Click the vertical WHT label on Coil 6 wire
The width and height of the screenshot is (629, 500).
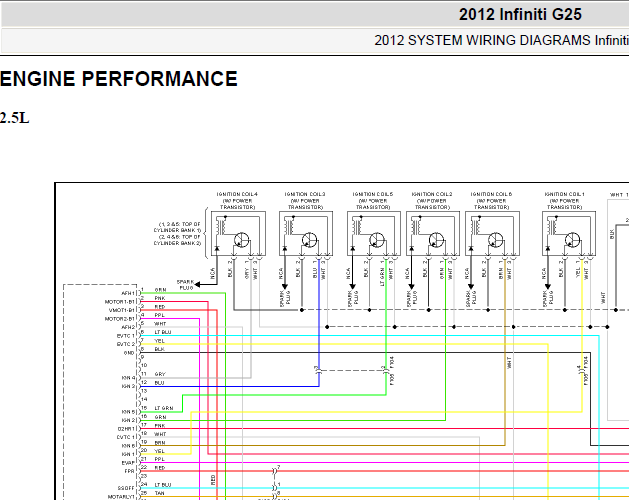click(x=509, y=363)
